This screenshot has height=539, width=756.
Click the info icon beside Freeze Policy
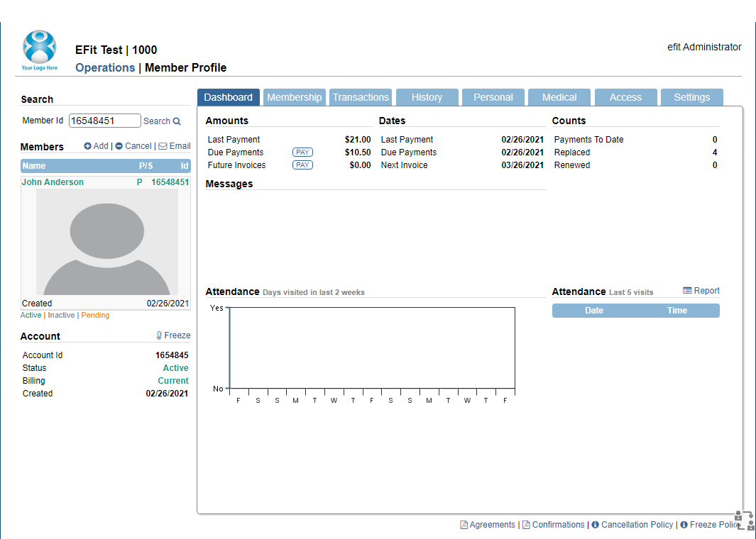[684, 525]
